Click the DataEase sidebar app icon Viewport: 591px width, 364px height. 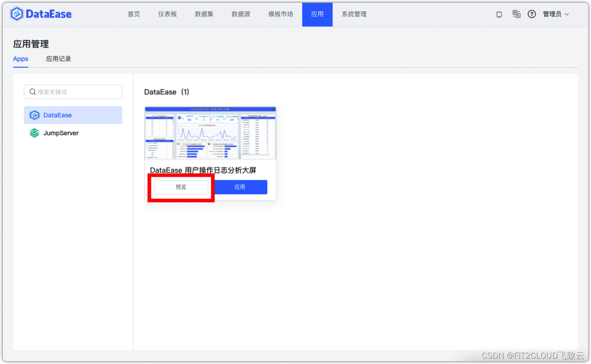(34, 115)
